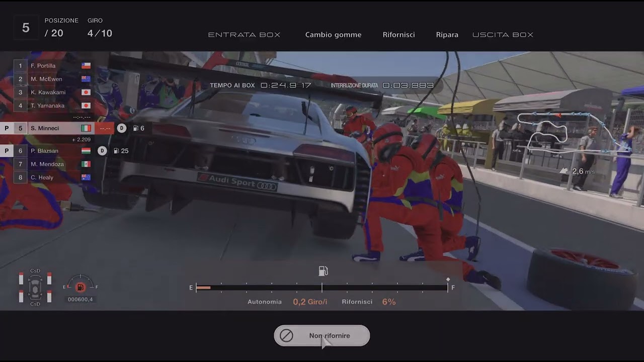
Task: Click F. Portilla leaderboard row
Action: coord(53,65)
